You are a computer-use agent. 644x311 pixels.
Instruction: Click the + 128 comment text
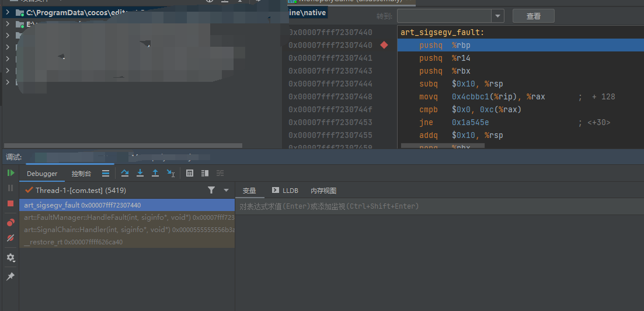click(x=603, y=96)
